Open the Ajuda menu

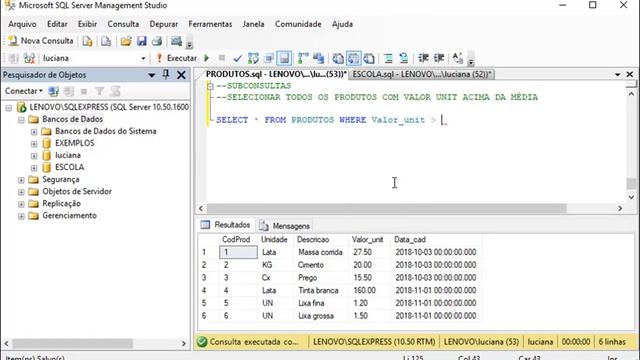click(x=342, y=24)
